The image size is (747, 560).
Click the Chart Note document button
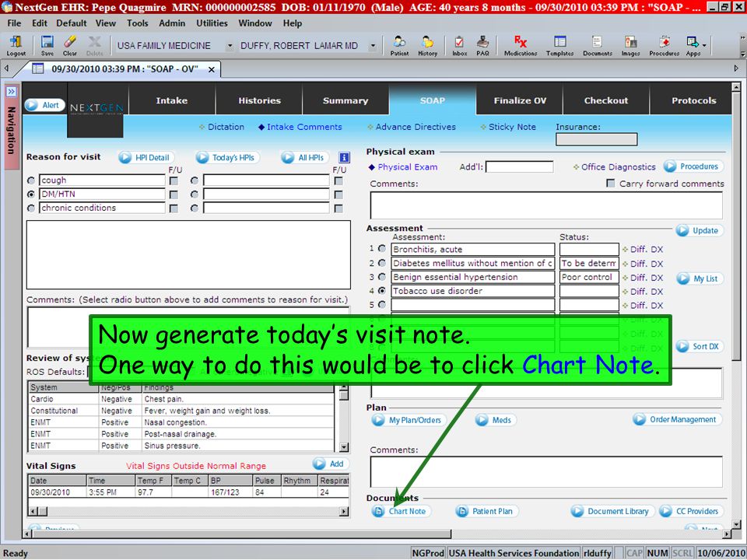(401, 512)
